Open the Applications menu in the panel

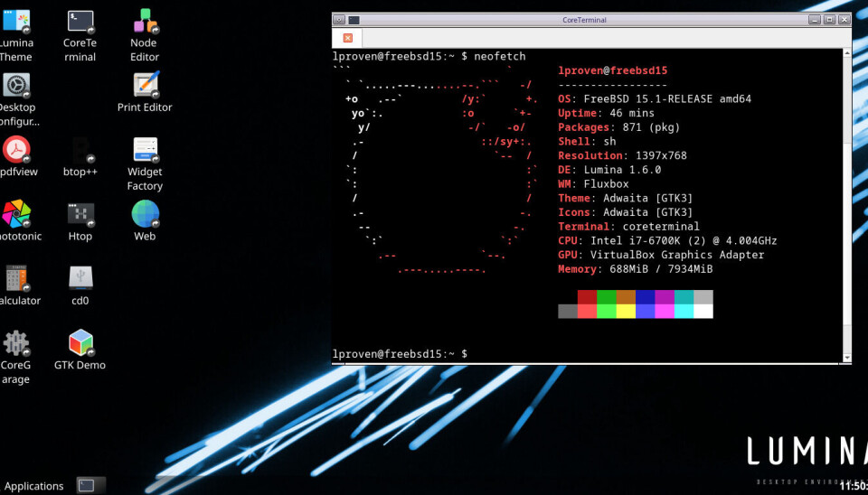(x=33, y=486)
